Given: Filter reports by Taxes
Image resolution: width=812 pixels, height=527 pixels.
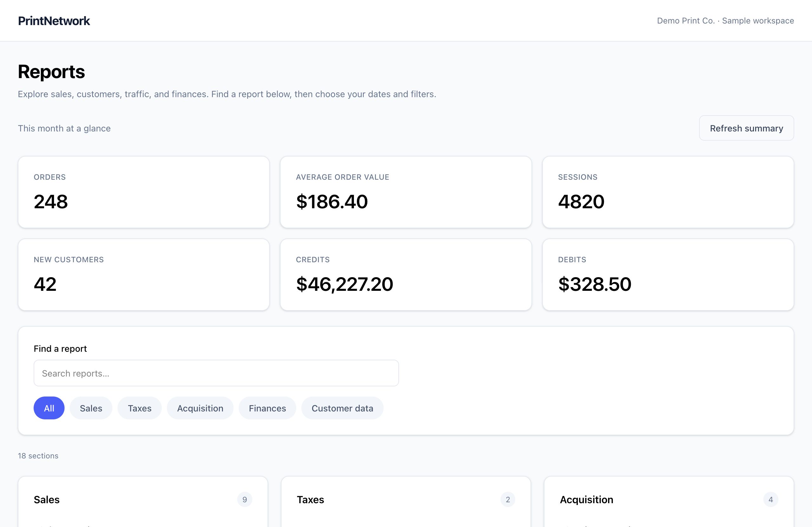Looking at the screenshot, I should point(140,408).
